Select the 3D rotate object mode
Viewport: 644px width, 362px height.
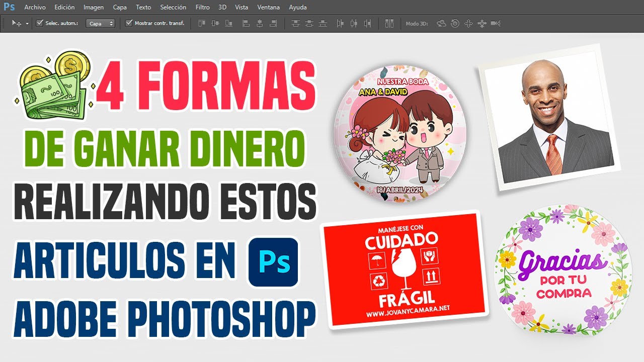[441, 23]
